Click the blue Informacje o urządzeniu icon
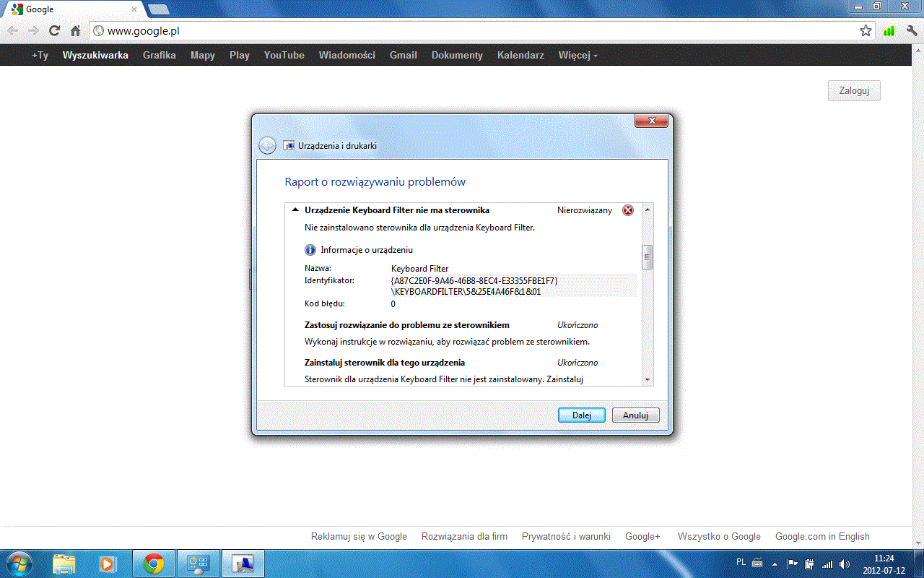Viewport: 924px width, 578px height. tap(310, 250)
